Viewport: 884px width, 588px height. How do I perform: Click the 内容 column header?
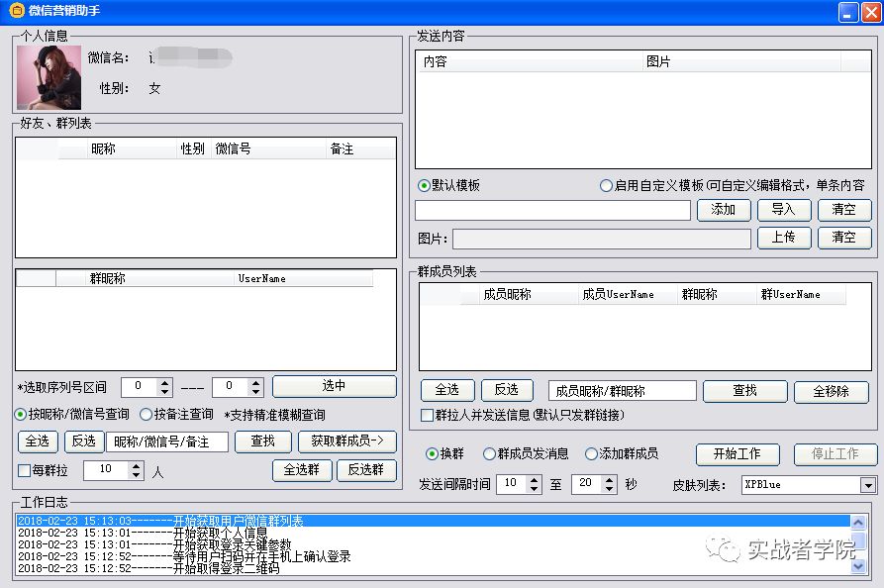(530, 61)
